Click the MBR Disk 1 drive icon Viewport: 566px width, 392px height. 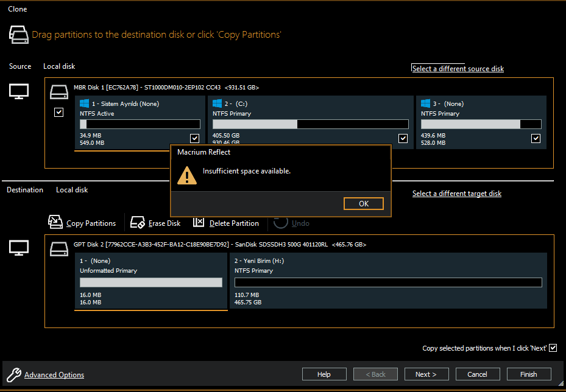pos(59,92)
